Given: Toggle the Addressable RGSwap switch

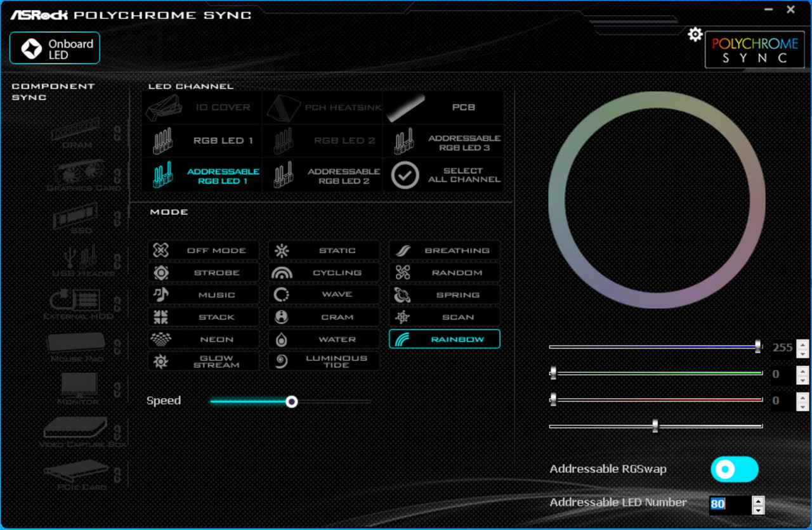Looking at the screenshot, I should [x=735, y=469].
